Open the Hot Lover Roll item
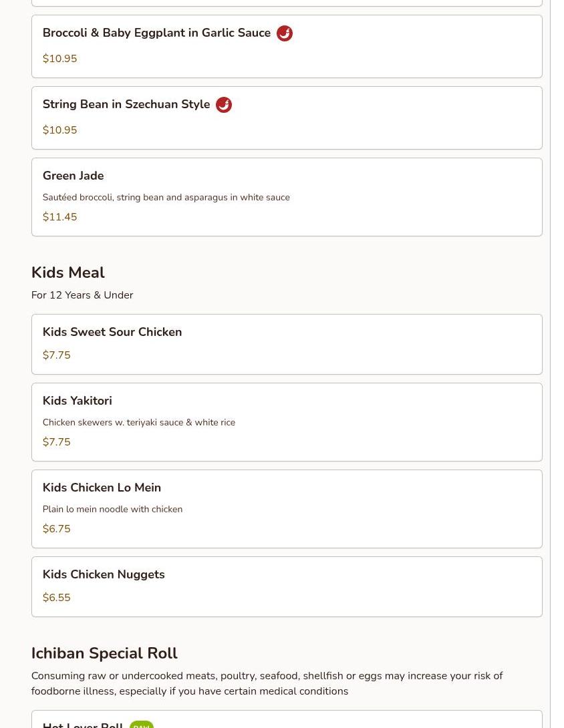564x728 pixels. tap(83, 724)
